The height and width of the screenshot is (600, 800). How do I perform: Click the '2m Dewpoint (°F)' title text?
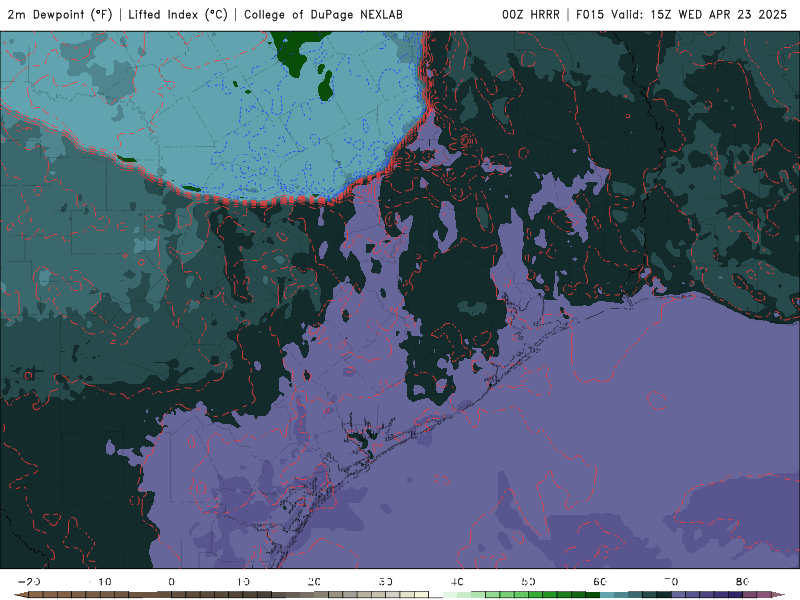click(60, 14)
